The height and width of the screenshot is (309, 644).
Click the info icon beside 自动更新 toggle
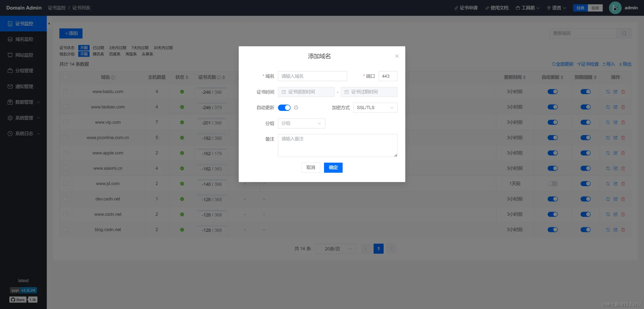coord(296,108)
